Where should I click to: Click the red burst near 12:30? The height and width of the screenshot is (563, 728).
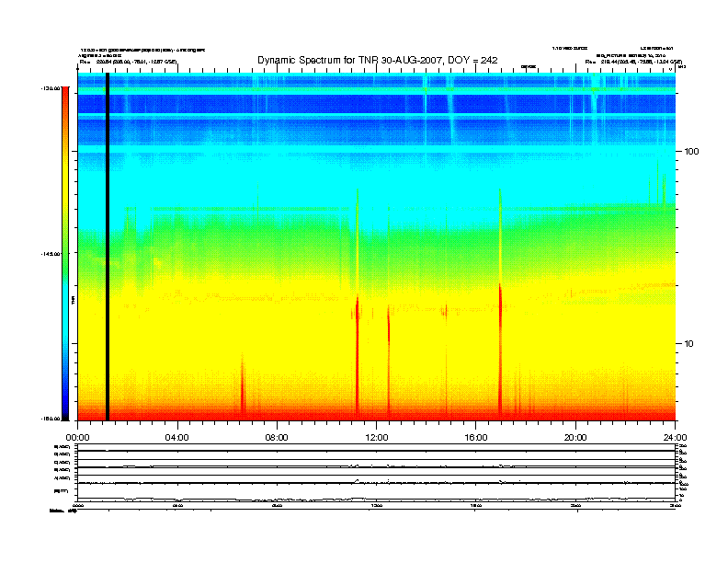click(x=389, y=360)
